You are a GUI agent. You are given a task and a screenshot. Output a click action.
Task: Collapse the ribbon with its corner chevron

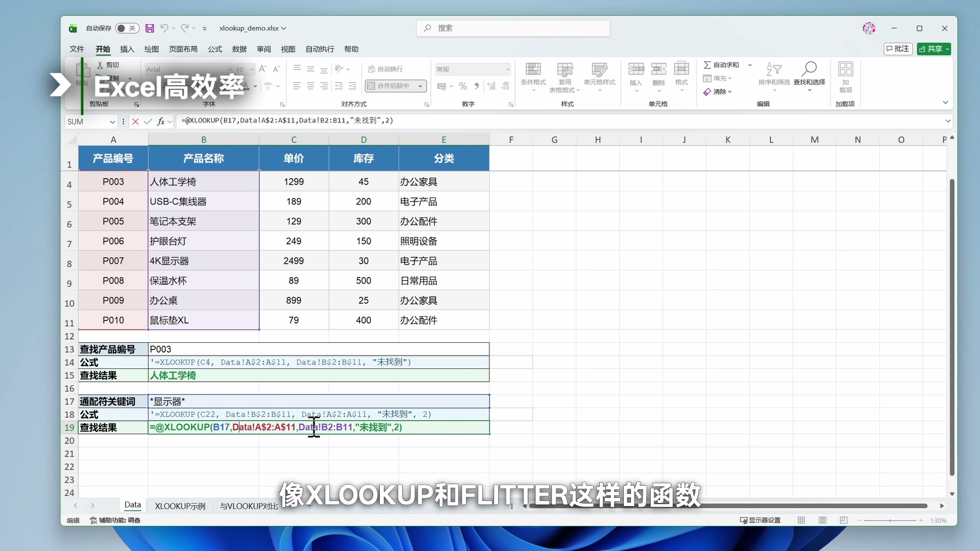point(945,103)
